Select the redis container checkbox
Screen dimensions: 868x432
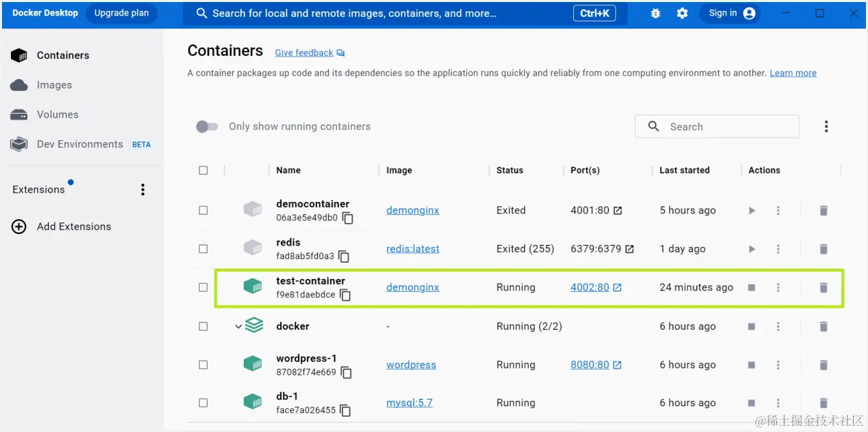pyautogui.click(x=203, y=249)
